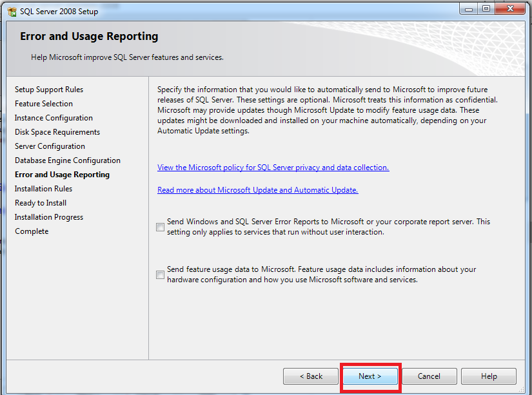Check the Send feature usage data checkbox
The height and width of the screenshot is (395, 532).
click(x=160, y=275)
